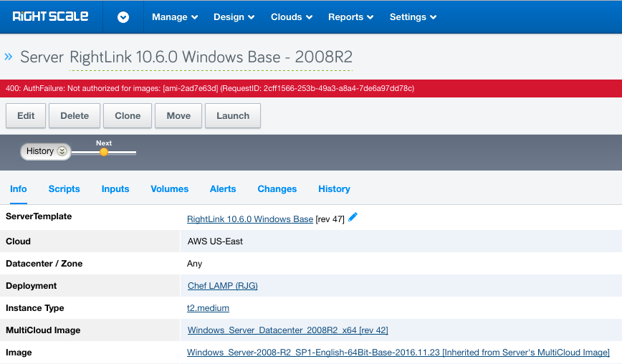Click the Datacenter / Zone label
Image resolution: width=622 pixels, height=364 pixels.
44,264
